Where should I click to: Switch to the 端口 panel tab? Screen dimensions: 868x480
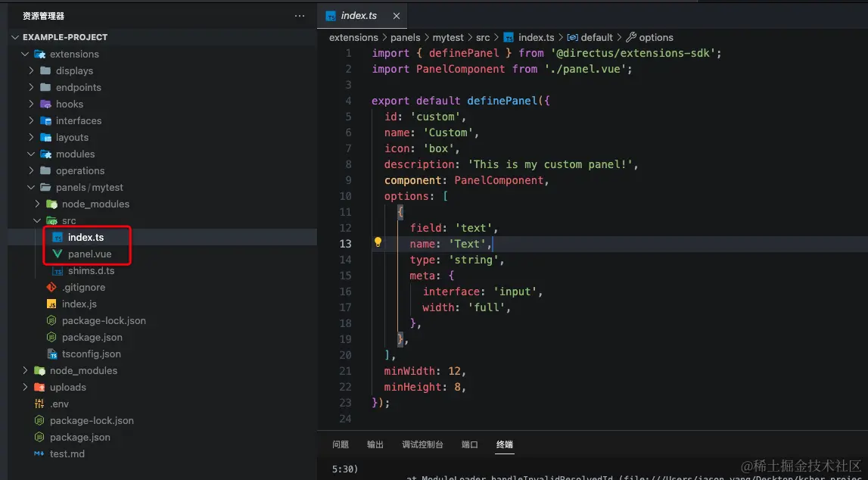click(x=469, y=444)
